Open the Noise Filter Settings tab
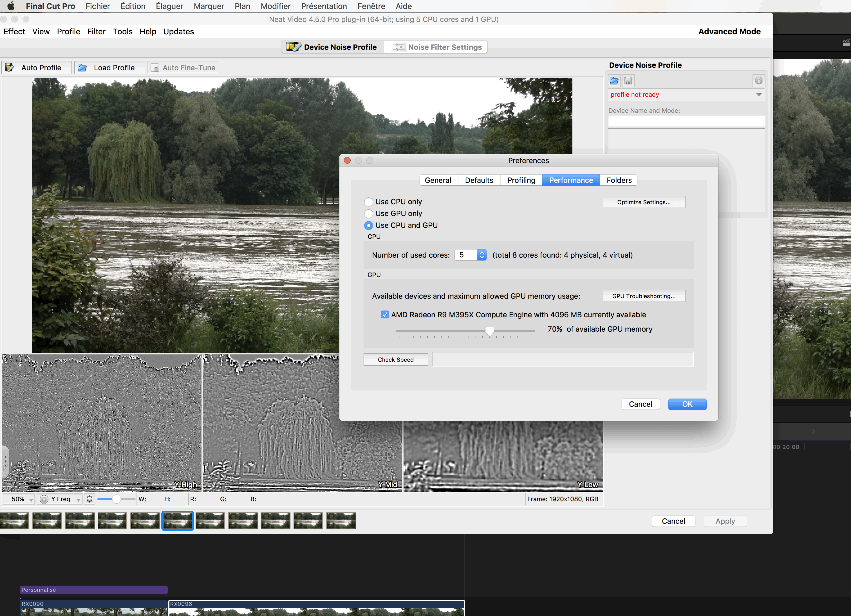Screen dimensions: 851x616 click(436, 47)
